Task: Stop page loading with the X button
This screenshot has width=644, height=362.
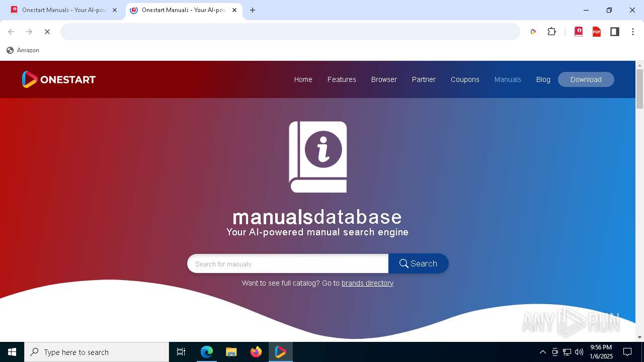Action: pos(47,32)
